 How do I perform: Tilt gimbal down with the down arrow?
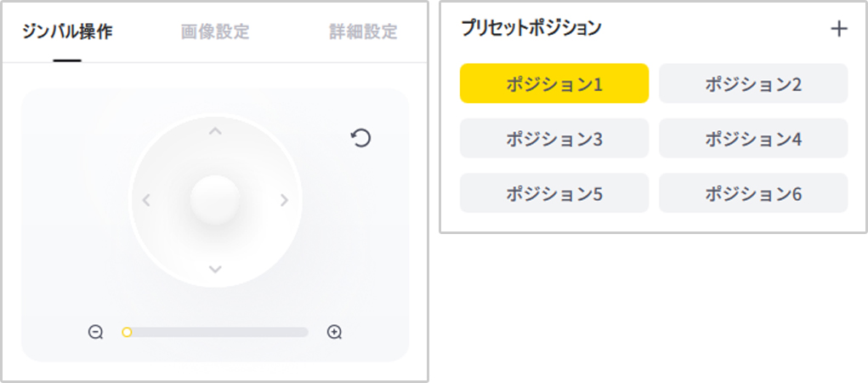[x=215, y=269]
